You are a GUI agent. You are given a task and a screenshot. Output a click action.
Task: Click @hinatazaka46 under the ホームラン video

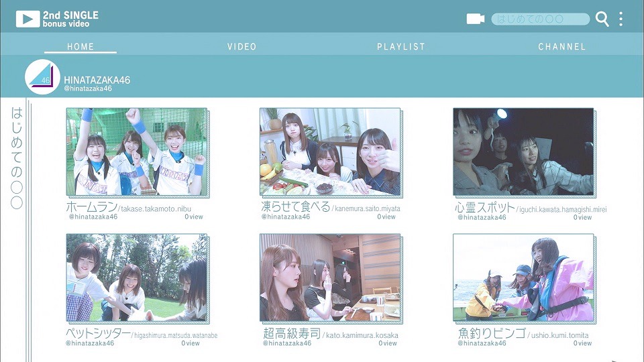[93, 217]
